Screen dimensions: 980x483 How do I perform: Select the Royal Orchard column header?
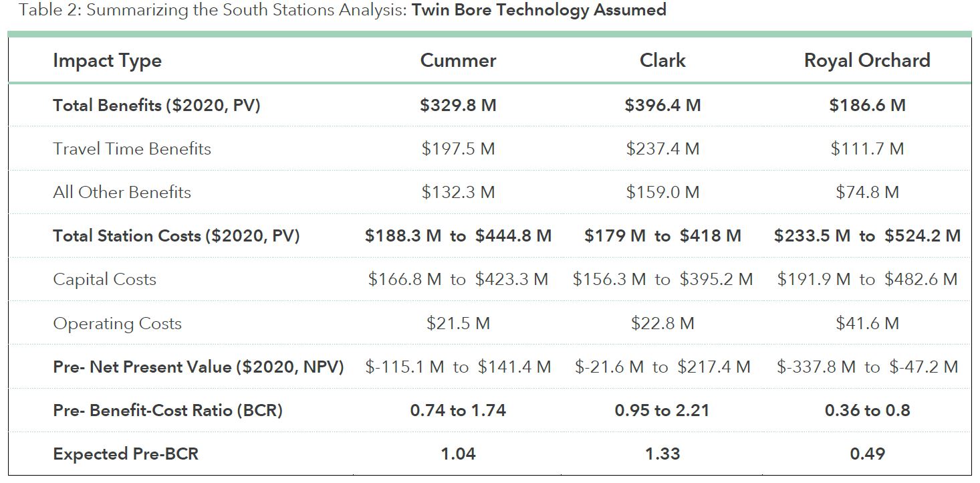tap(867, 61)
